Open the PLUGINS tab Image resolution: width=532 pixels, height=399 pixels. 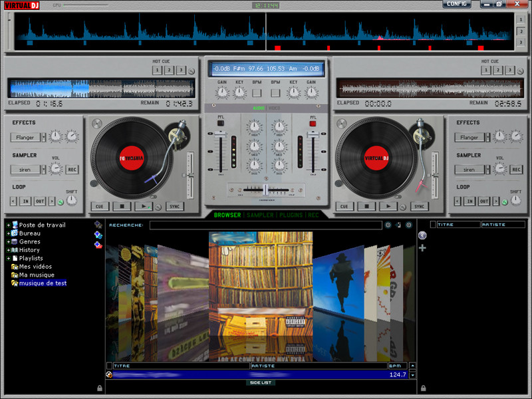[x=291, y=215]
